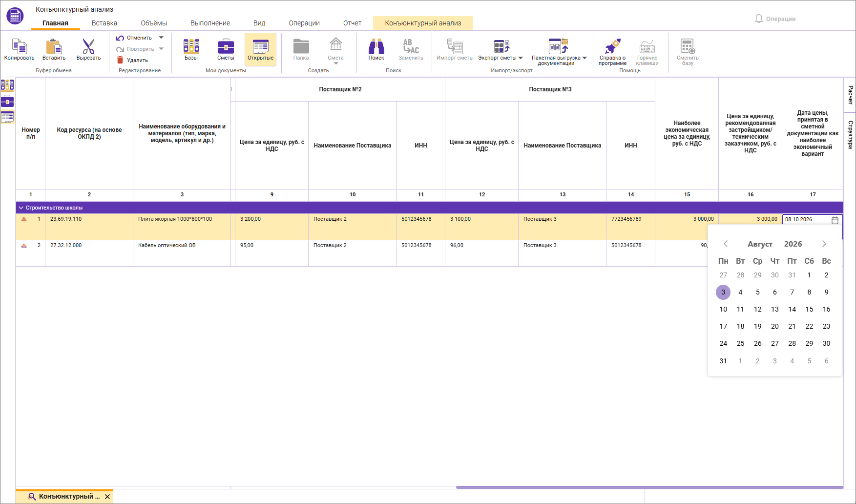Click the Папка folder icon
The image size is (856, 504).
301,46
